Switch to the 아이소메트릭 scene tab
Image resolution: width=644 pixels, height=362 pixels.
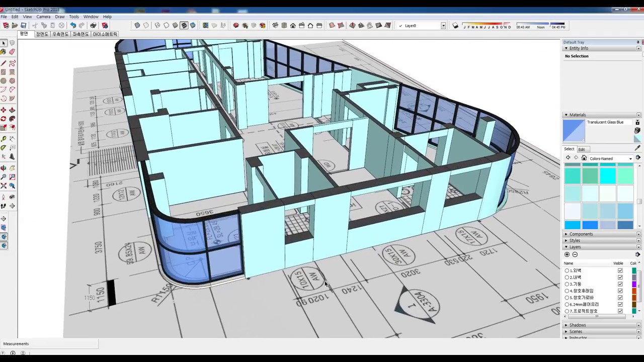pos(105,34)
